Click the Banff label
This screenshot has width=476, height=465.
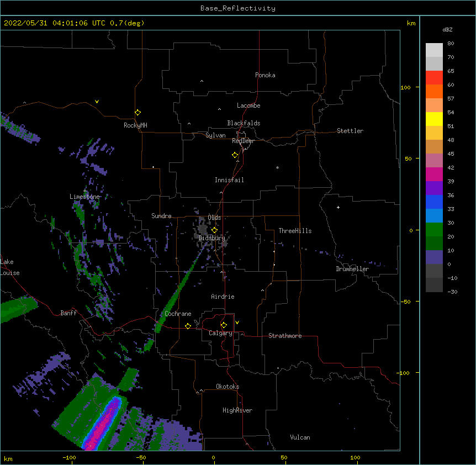point(68,313)
